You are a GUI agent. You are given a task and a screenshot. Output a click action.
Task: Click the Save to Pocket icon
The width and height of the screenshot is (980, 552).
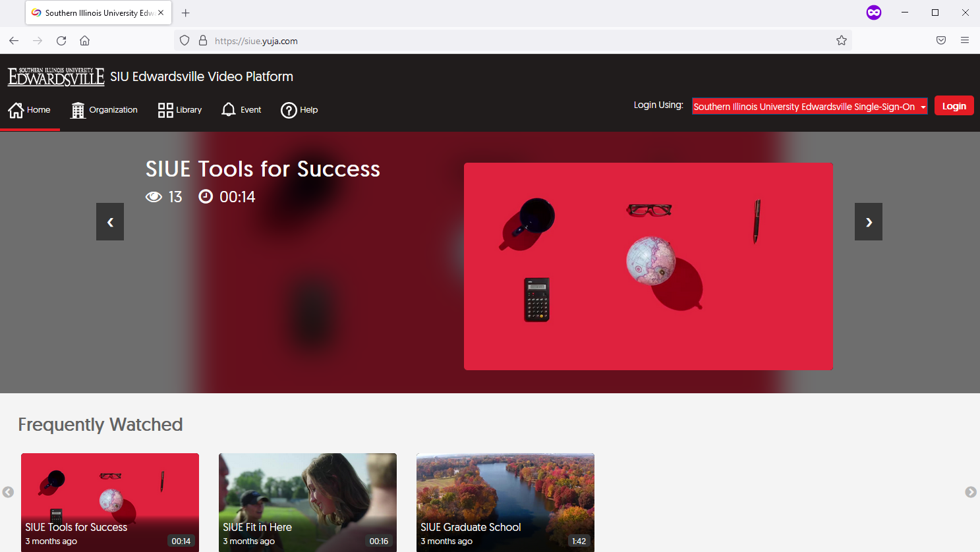coord(941,41)
